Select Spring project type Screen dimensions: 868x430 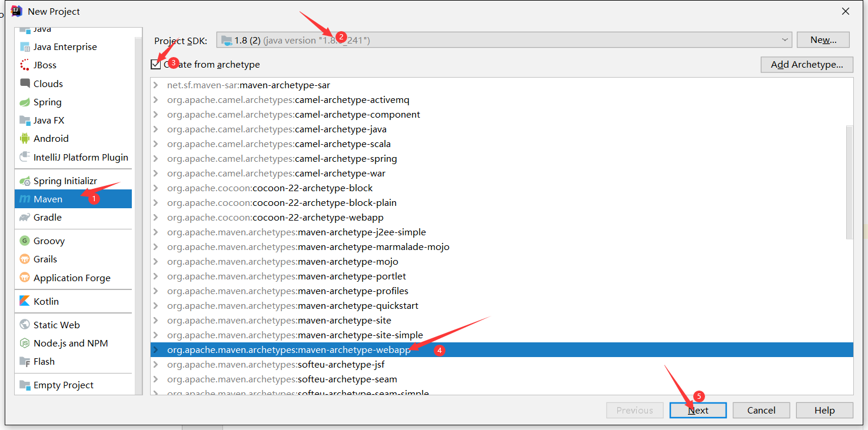click(x=74, y=102)
